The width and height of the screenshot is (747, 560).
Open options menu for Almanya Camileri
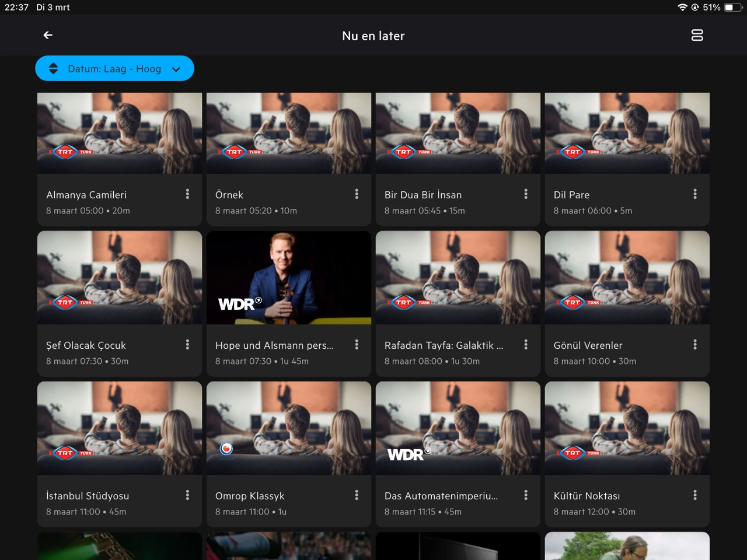187,194
